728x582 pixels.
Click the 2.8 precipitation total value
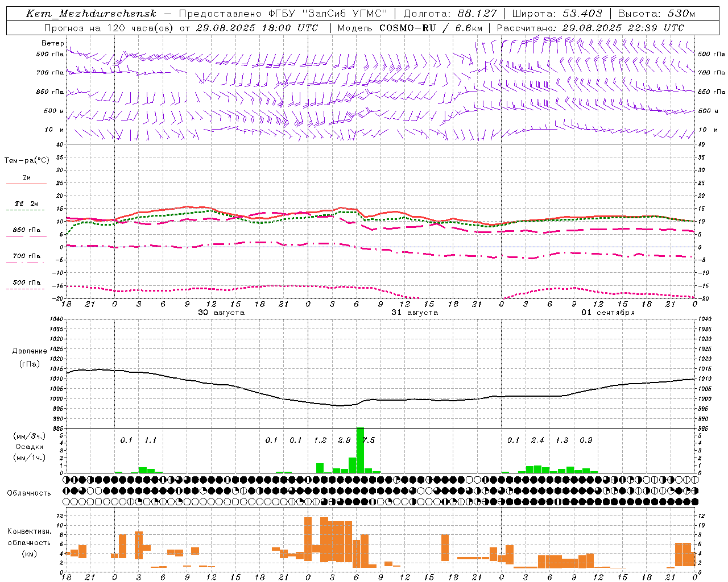click(x=344, y=440)
